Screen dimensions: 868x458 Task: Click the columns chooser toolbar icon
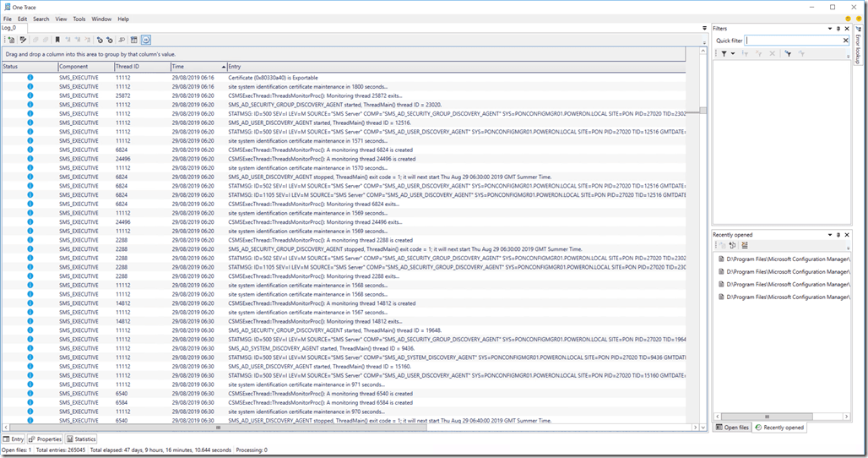pyautogui.click(x=134, y=39)
